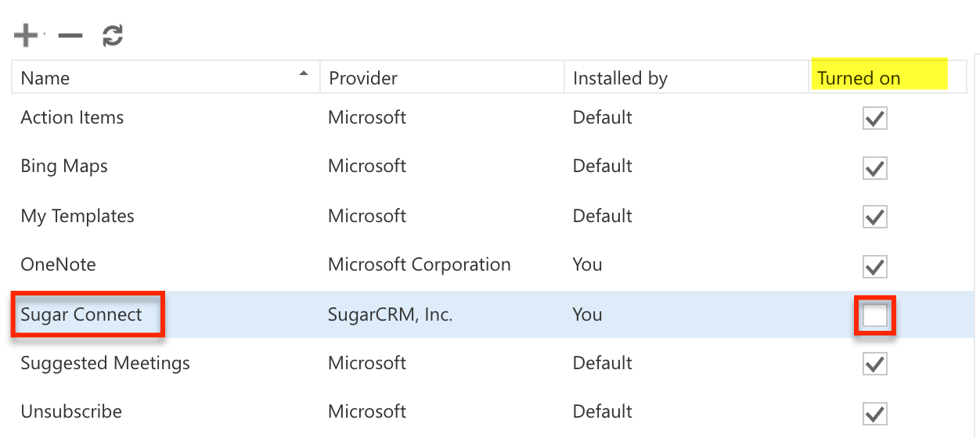Image resolution: width=980 pixels, height=438 pixels.
Task: Select the Sugar Connect row name
Action: (81, 314)
